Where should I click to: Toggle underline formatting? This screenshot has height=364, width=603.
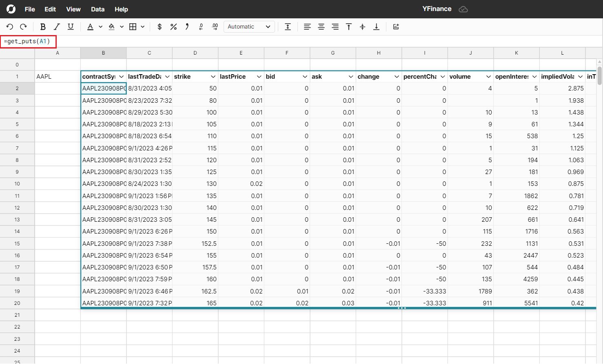(x=71, y=27)
